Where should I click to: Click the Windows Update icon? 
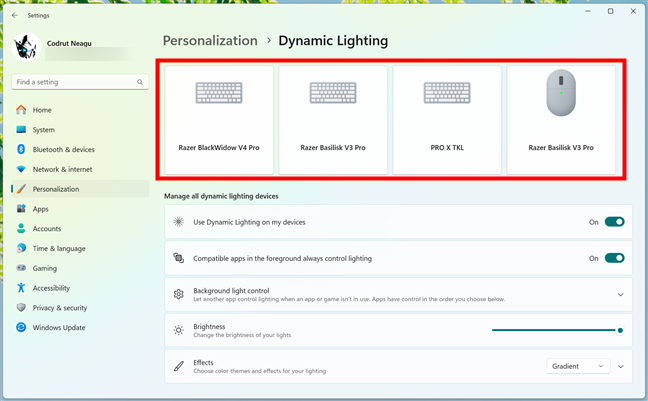tap(21, 327)
